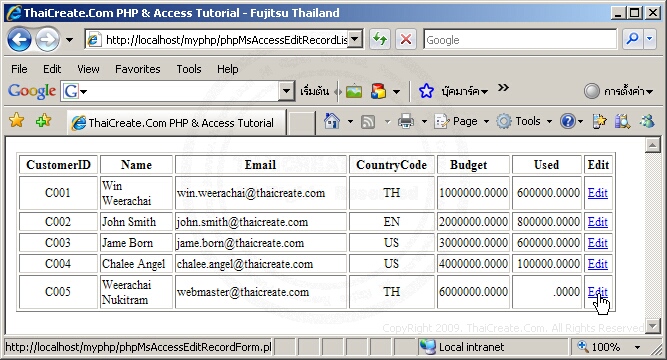This screenshot has height=360, width=667.
Task: Click the John Smith name cell
Action: click(136, 222)
